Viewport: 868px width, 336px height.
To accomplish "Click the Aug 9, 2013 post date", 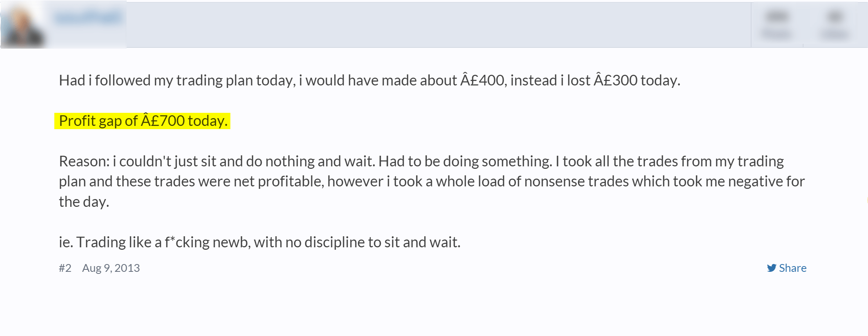I will (111, 268).
